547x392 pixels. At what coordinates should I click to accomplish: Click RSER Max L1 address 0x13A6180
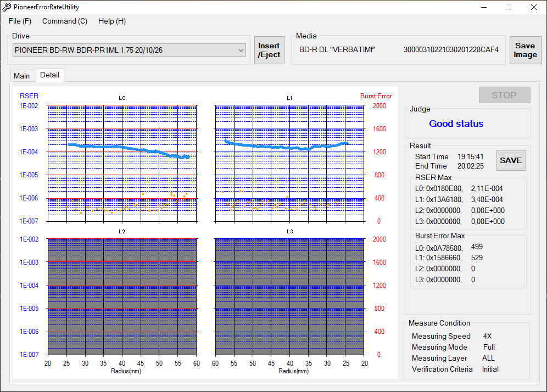[x=444, y=199]
